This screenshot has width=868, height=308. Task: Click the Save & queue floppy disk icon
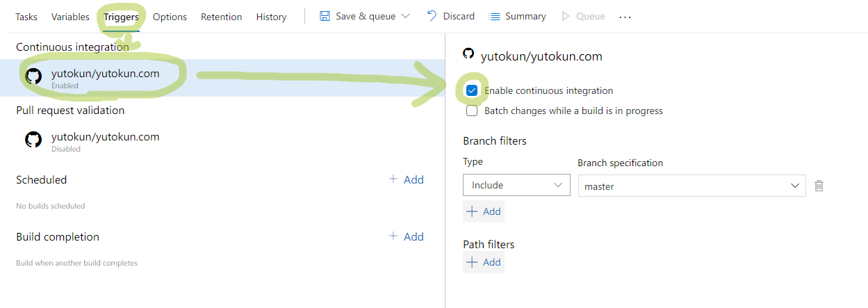(325, 16)
